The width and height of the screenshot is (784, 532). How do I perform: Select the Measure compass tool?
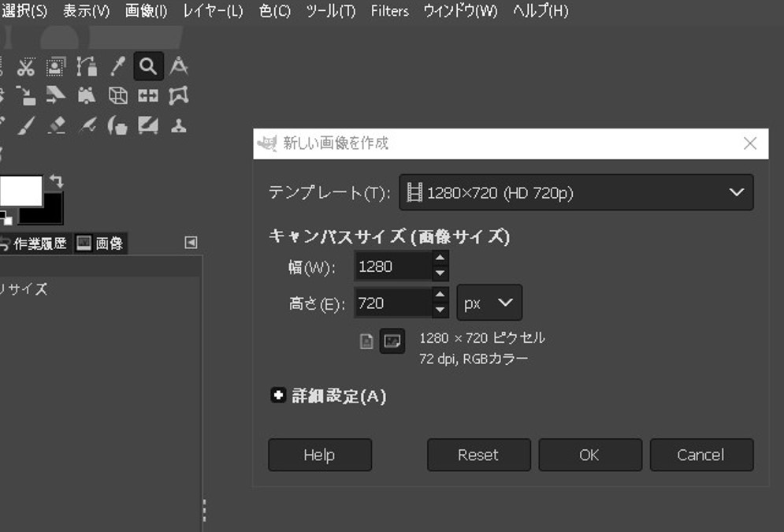pos(179,66)
